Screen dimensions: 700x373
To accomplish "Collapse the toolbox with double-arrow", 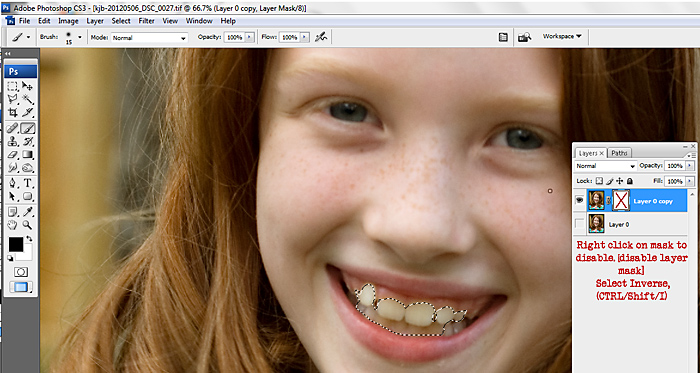I will 8,54.
